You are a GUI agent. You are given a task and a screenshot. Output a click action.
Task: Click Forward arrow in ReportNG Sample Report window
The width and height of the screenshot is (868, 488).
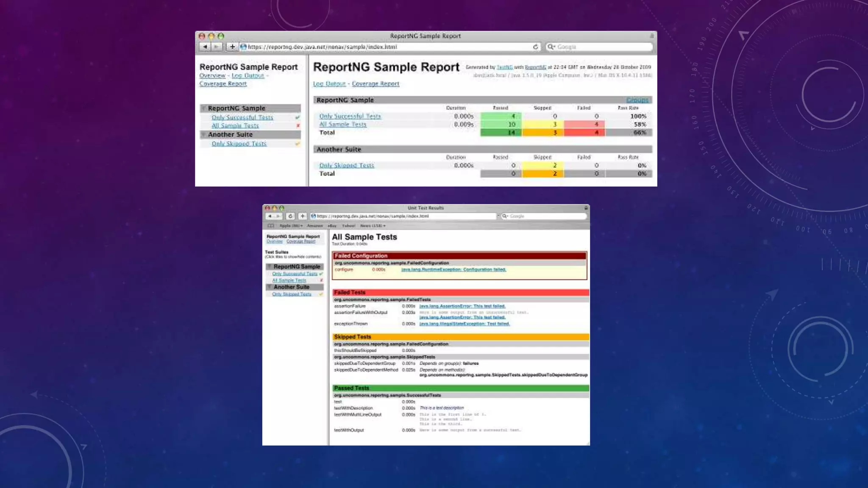tap(217, 47)
